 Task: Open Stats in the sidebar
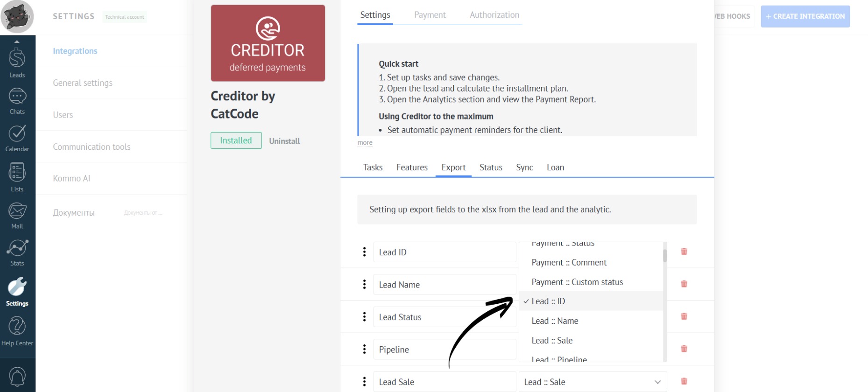point(17,252)
